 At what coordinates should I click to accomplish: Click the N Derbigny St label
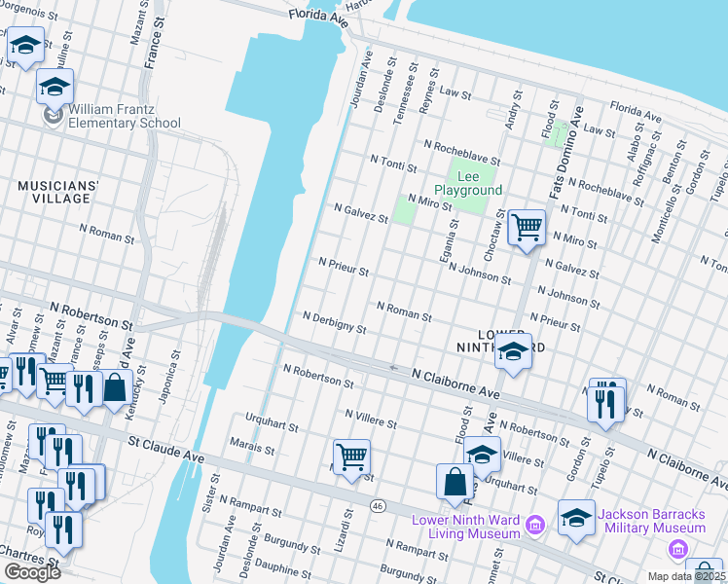point(335,322)
